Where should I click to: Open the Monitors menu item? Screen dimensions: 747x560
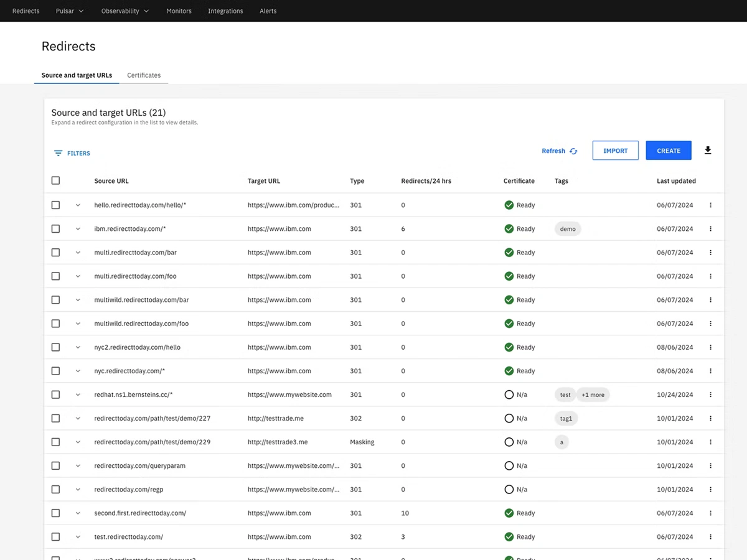click(x=179, y=11)
